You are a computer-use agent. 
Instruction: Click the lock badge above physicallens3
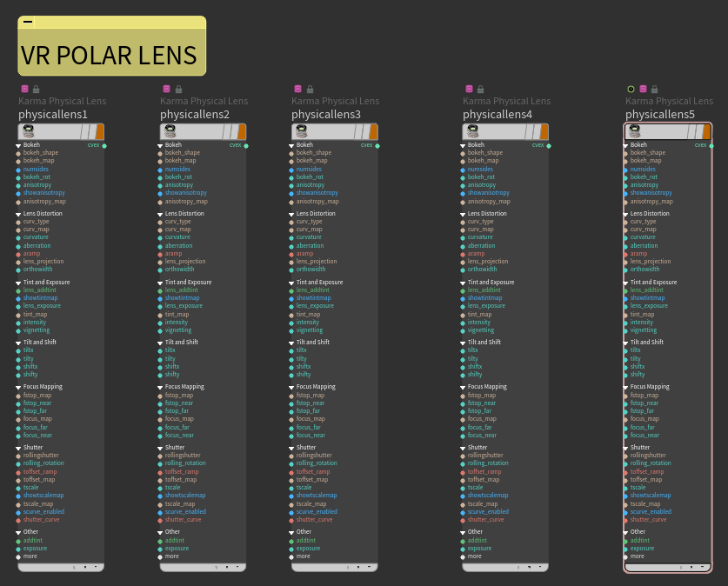310,89
